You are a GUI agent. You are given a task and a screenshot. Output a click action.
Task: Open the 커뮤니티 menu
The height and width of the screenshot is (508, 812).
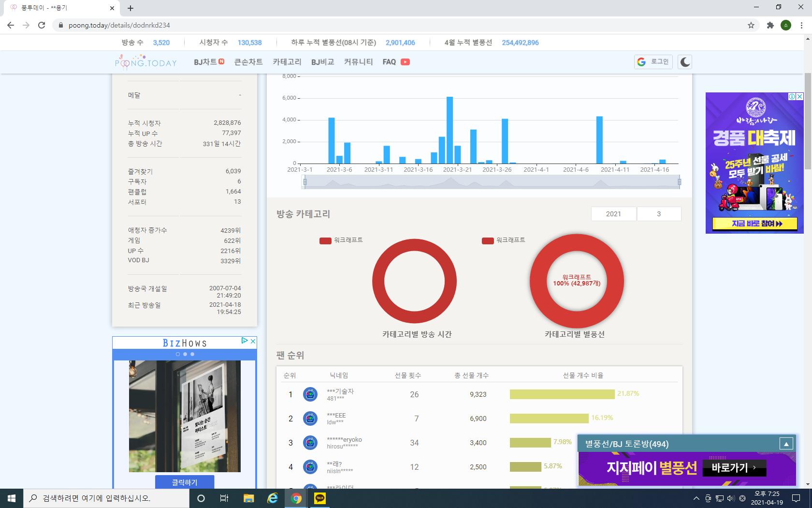click(358, 62)
